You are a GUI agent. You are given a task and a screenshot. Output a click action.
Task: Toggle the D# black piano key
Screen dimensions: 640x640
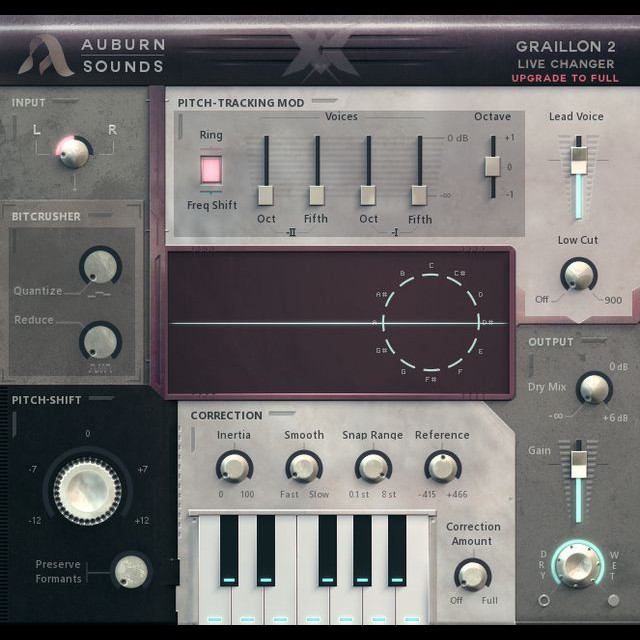pyautogui.click(x=266, y=550)
